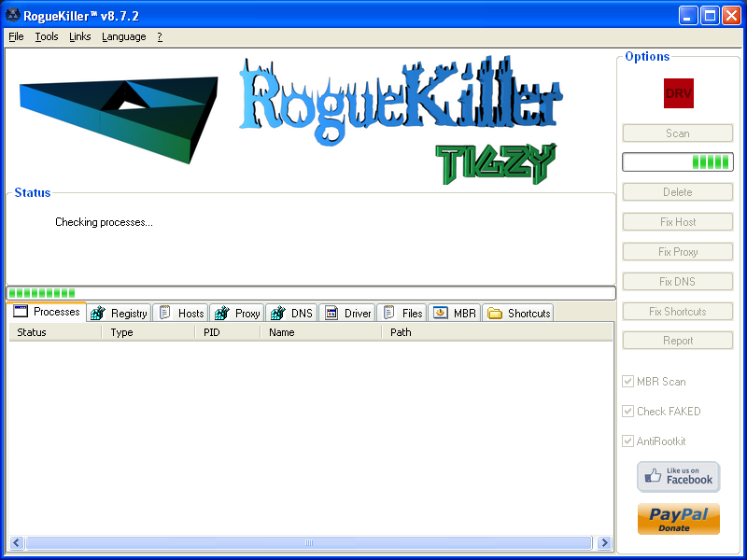Click the horizontal scrollbar thumb
Image resolution: width=747 pixels, height=560 pixels.
pyautogui.click(x=309, y=542)
